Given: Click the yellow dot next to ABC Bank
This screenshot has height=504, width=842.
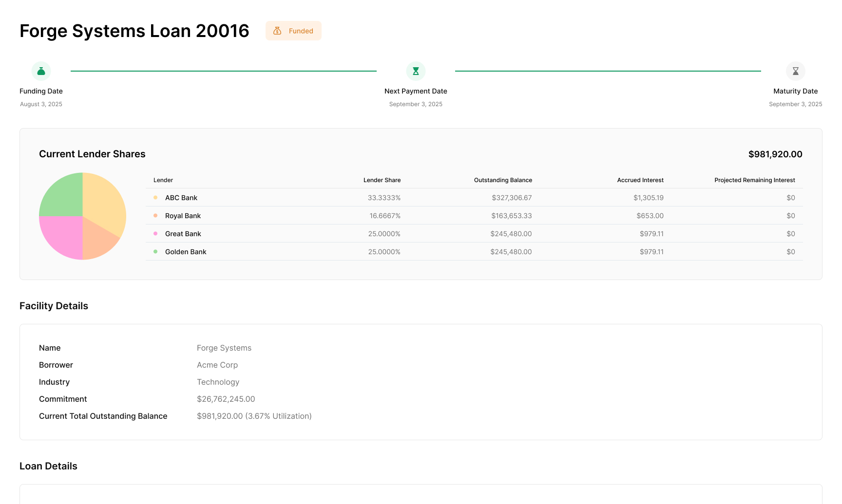Looking at the screenshot, I should tap(155, 198).
